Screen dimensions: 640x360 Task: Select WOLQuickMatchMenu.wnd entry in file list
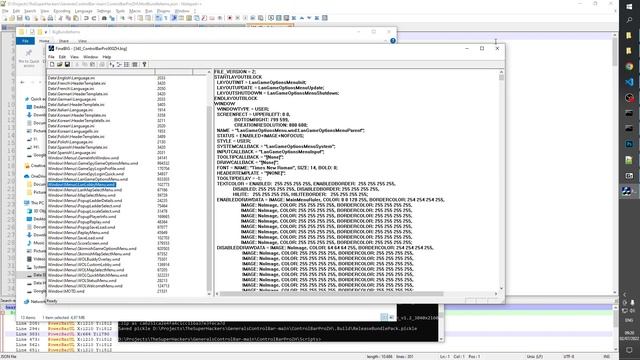pyautogui.click(x=88, y=275)
